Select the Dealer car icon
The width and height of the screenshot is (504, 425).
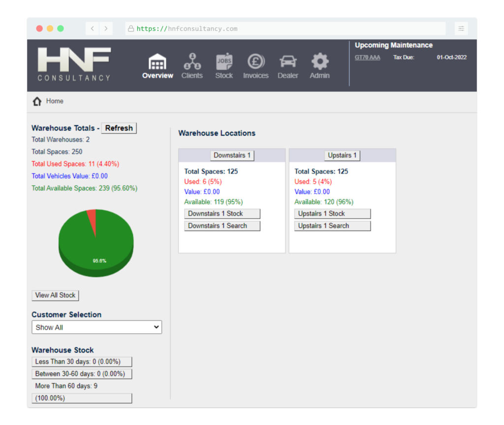tap(288, 62)
